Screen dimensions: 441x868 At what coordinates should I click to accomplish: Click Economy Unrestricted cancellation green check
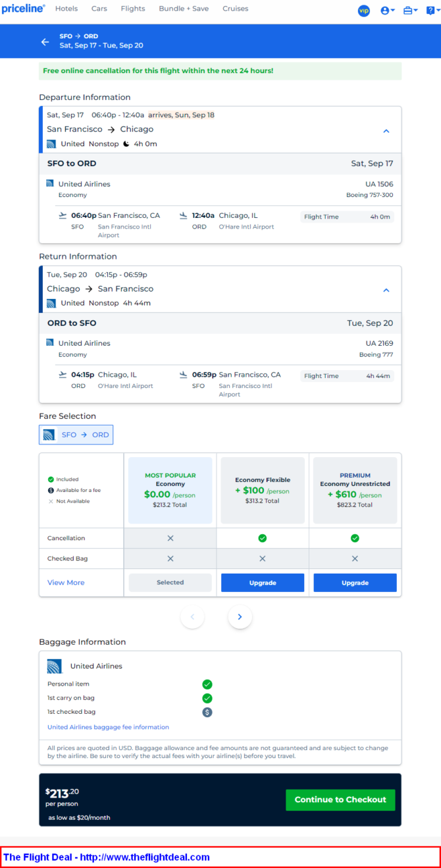355,538
